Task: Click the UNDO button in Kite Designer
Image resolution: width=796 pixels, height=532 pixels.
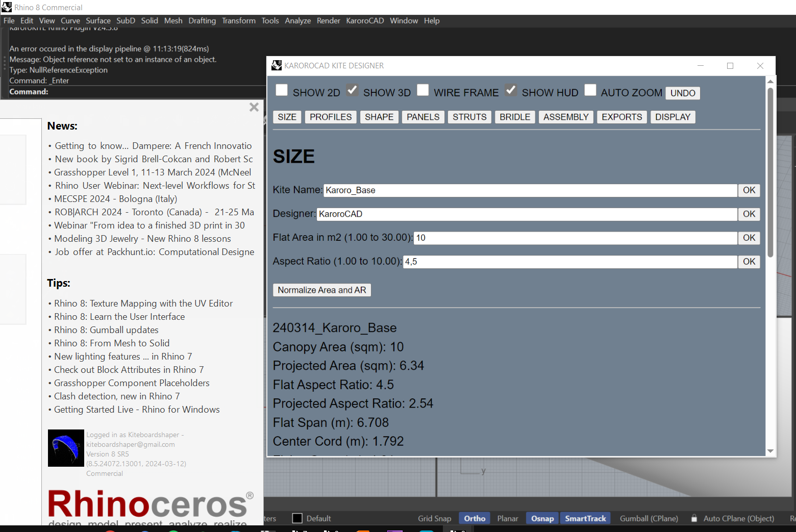Action: tap(683, 93)
